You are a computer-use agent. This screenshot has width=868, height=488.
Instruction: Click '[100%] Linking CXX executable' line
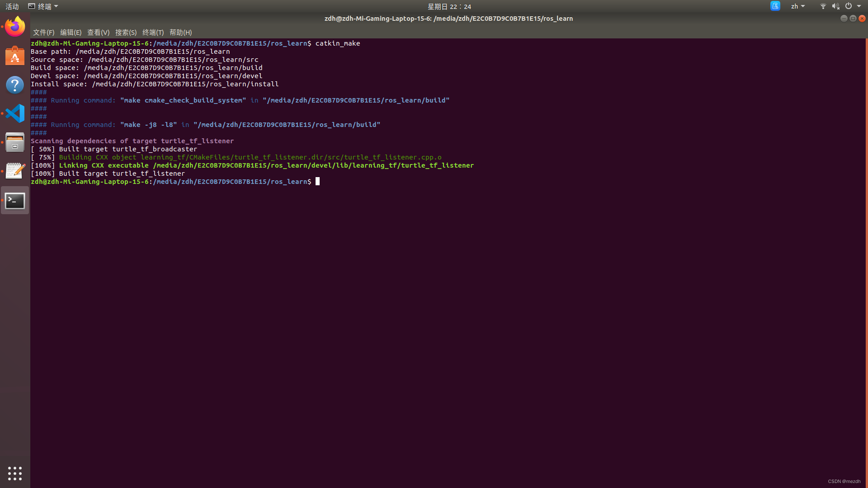(x=252, y=165)
